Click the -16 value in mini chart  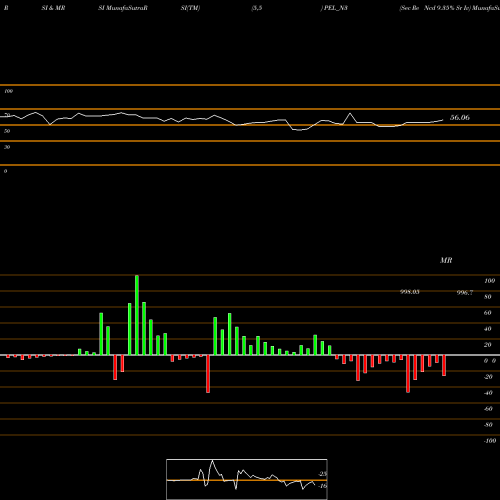323,486
